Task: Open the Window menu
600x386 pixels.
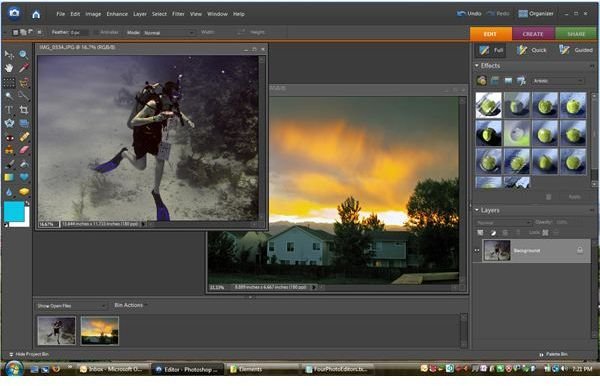Action: tap(217, 14)
